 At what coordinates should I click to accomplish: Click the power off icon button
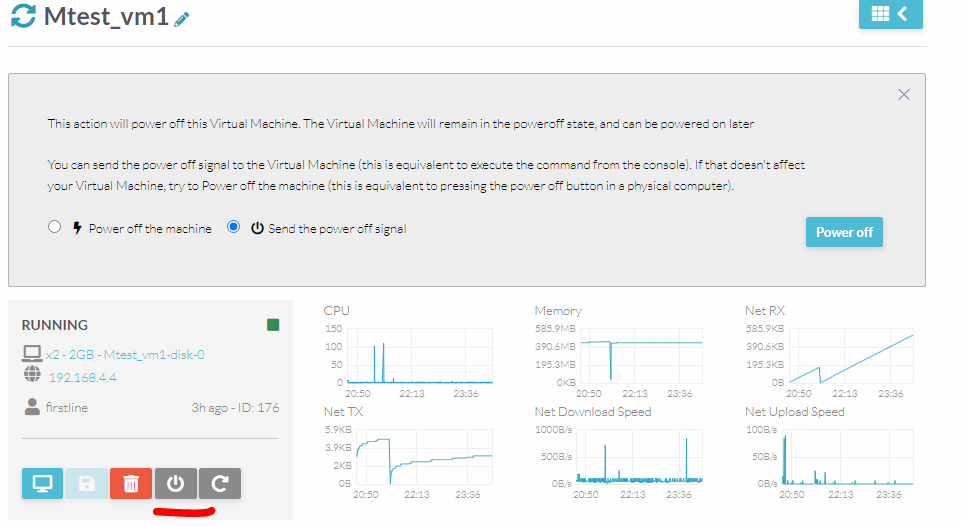[175, 484]
